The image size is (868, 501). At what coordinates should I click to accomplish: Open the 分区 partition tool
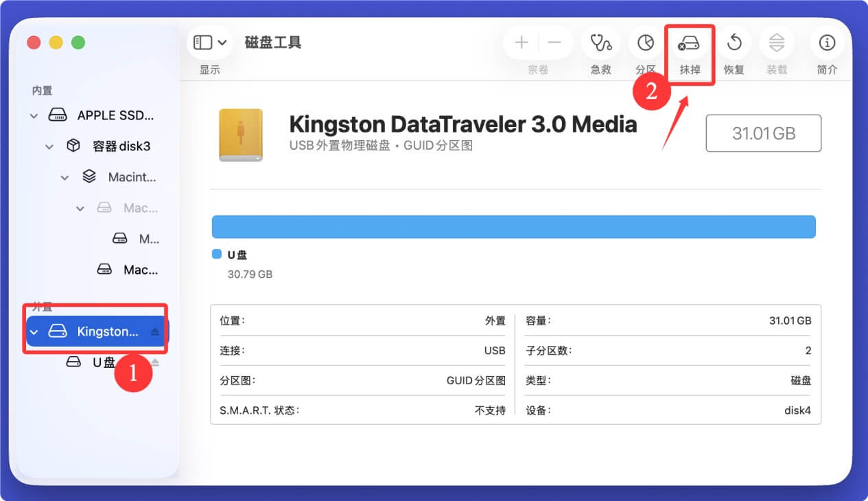pos(644,43)
